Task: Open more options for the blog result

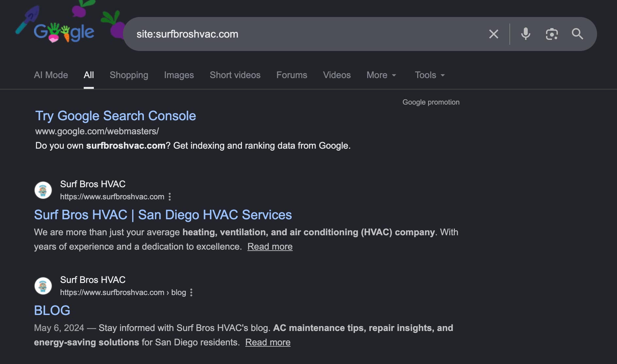Action: 191,292
